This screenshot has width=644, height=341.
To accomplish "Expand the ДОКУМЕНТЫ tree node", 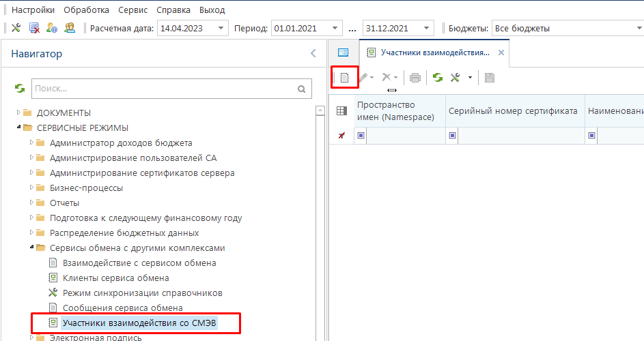I will coord(18,112).
